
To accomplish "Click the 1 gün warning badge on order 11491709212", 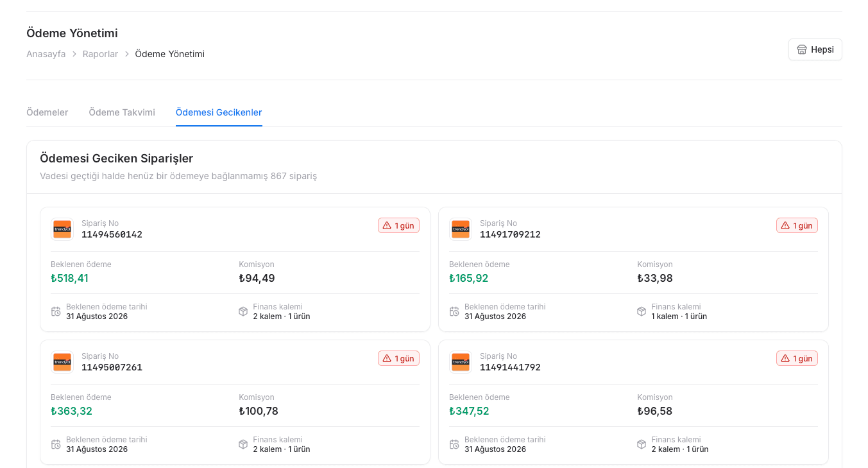I will pos(797,225).
